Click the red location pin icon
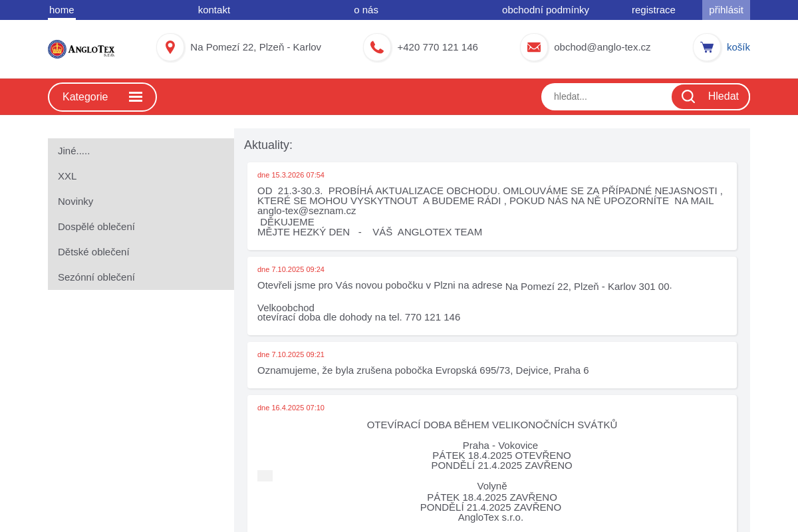Screen dimensions: 798x532 [170, 47]
